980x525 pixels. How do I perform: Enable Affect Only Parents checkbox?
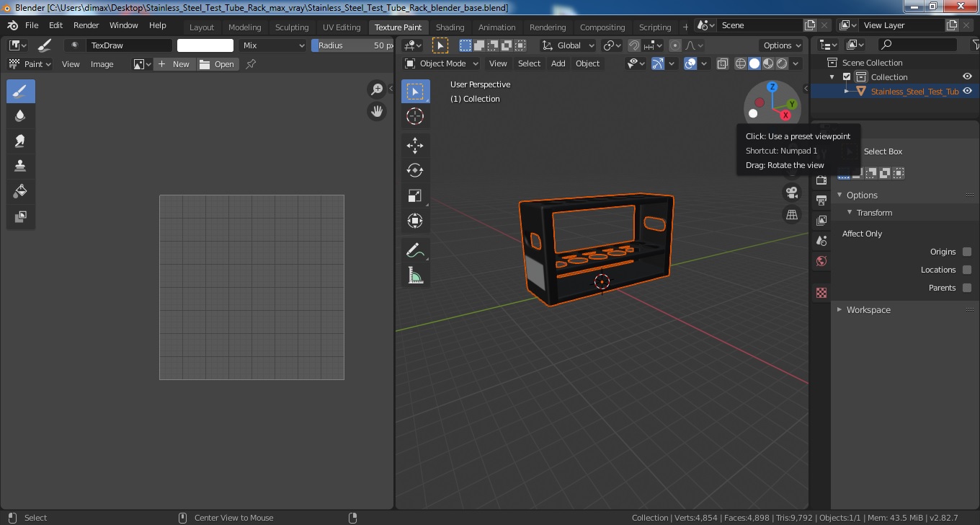(967, 288)
